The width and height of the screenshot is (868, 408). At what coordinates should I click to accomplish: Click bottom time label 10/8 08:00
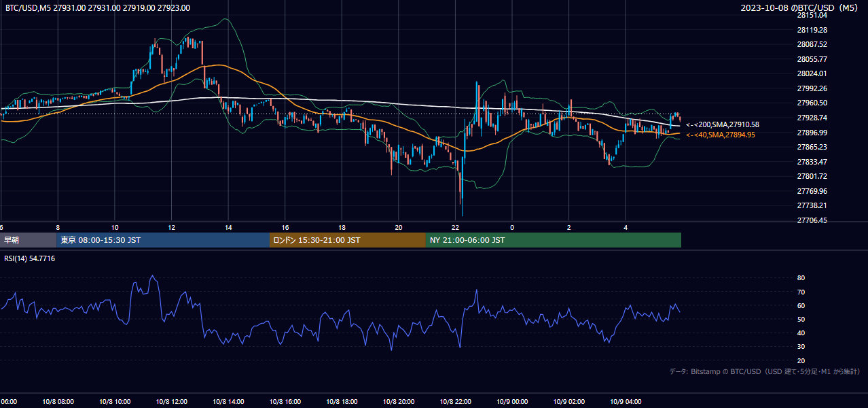(58, 402)
